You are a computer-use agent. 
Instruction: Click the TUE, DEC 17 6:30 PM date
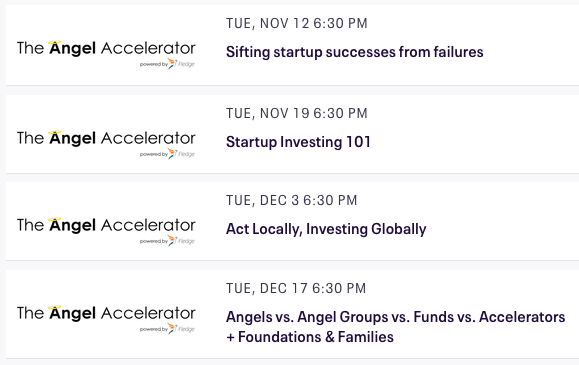pyautogui.click(x=296, y=288)
